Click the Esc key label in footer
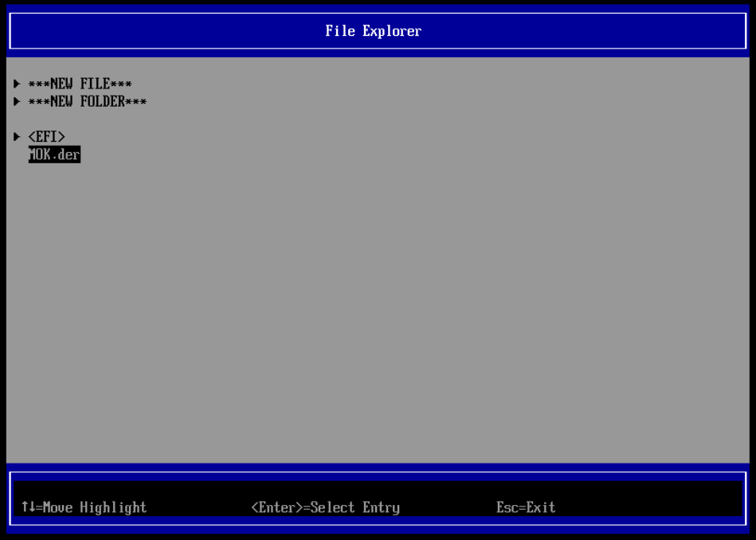The width and height of the screenshot is (756, 540). click(x=507, y=507)
